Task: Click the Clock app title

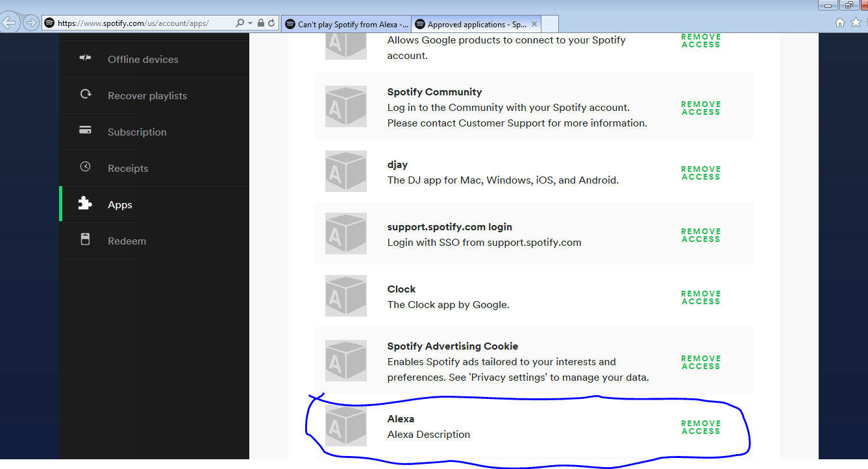Action: coord(401,289)
